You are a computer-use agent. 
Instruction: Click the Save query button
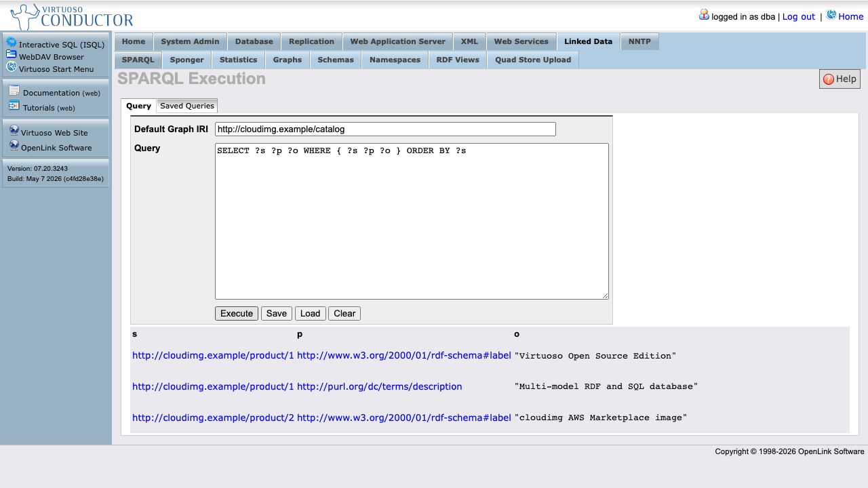[x=277, y=313]
